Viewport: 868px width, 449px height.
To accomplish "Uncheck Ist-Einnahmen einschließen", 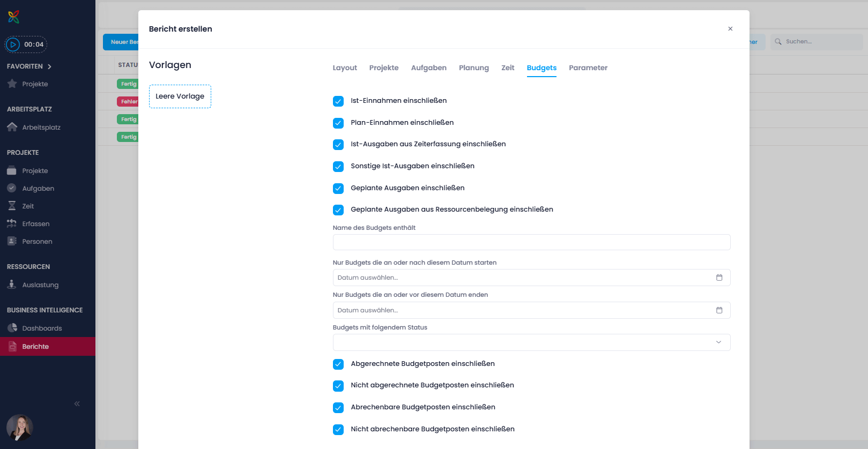I will point(338,101).
